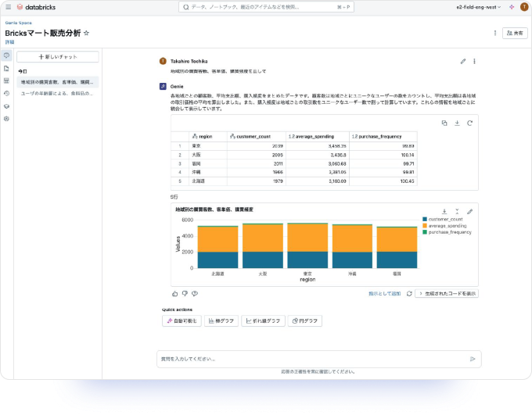Star the Bricksマート販売分析 space as favorite
Viewport: 532px width, 419px height.
[87, 34]
